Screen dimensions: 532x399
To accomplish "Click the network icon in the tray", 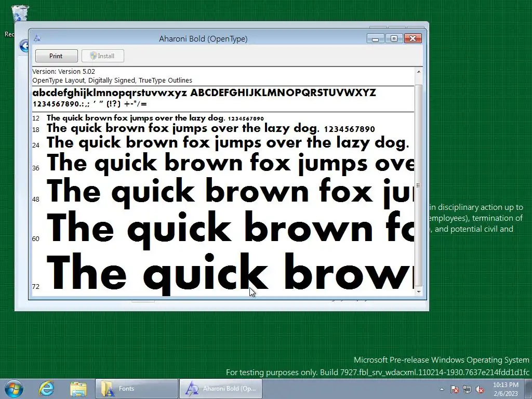I will pyautogui.click(x=467, y=389).
